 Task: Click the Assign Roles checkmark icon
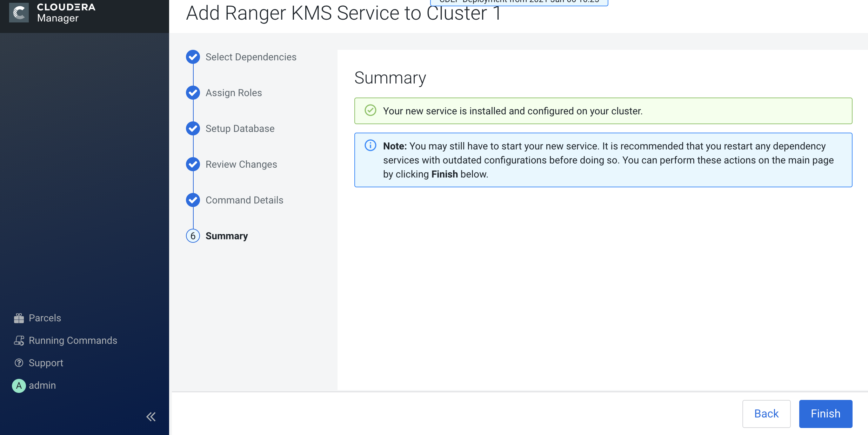click(x=193, y=93)
